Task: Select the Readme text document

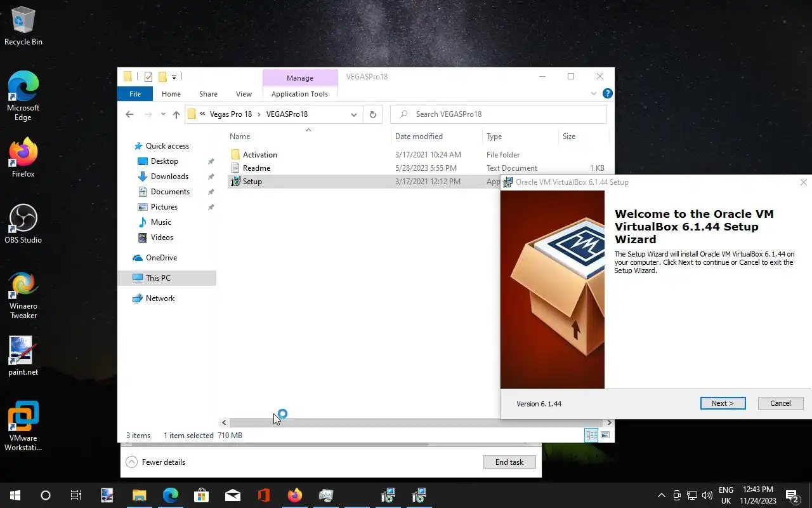Action: (419, 168)
